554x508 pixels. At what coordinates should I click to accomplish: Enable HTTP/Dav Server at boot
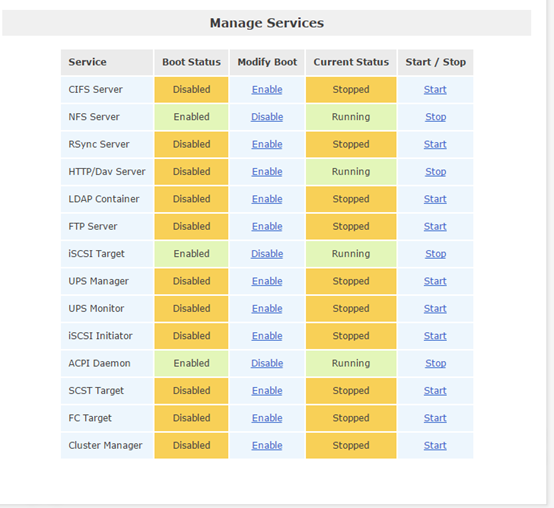click(x=267, y=172)
